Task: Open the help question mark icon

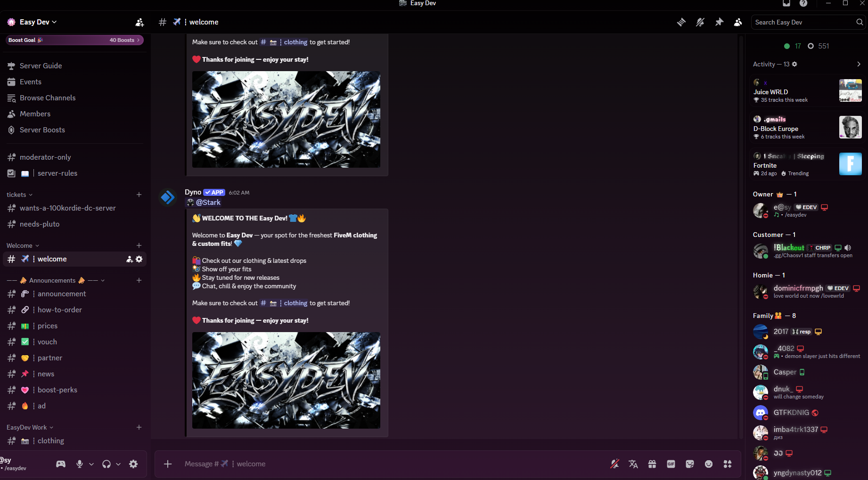Action: click(803, 3)
